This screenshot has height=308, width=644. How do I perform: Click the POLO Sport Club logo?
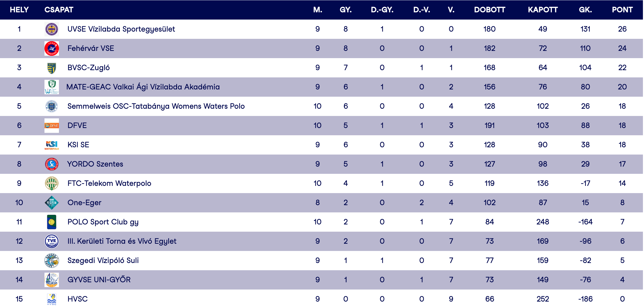coord(51,222)
